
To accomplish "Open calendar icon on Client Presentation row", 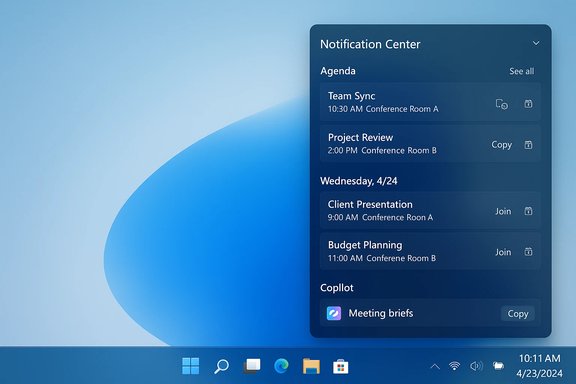I will pos(528,211).
